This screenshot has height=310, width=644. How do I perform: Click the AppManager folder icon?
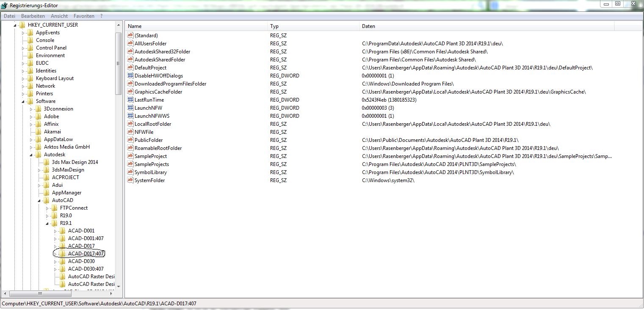47,193
